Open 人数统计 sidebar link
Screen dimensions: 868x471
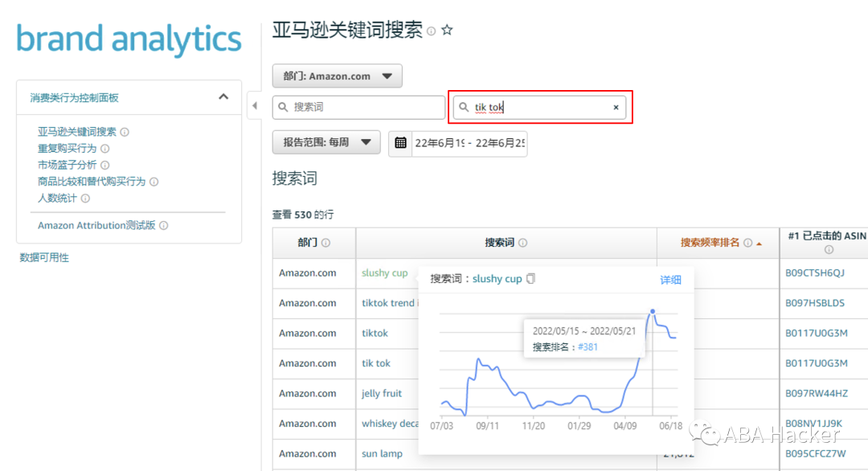(57, 199)
